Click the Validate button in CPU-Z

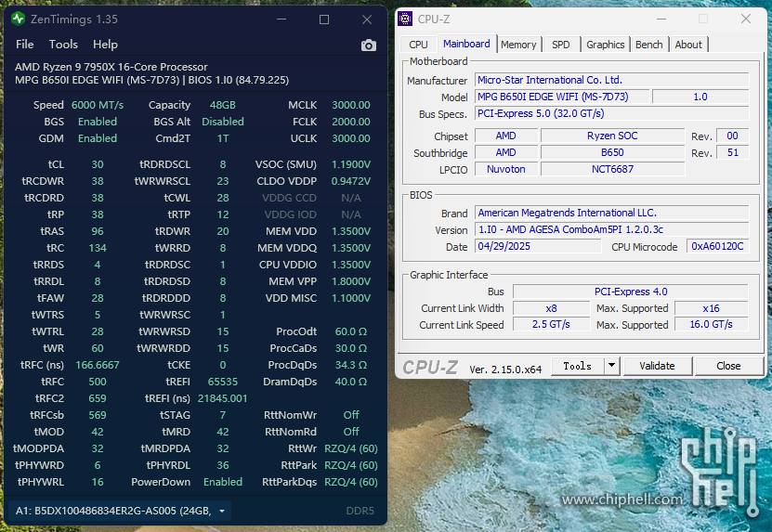click(658, 366)
